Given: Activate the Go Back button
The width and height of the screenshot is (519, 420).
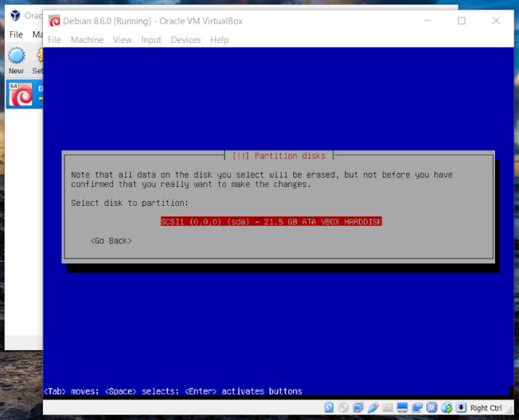Looking at the screenshot, I should click(x=111, y=240).
